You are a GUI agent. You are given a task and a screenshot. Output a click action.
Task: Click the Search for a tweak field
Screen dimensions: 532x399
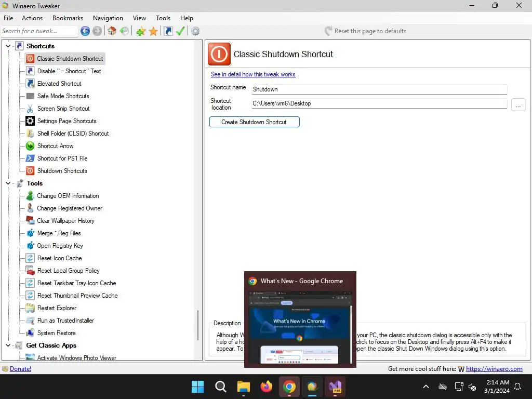coord(39,31)
